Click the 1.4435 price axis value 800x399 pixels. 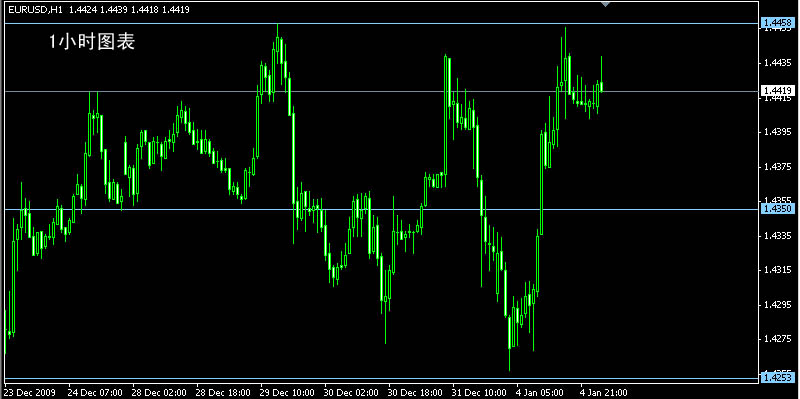tap(778, 63)
